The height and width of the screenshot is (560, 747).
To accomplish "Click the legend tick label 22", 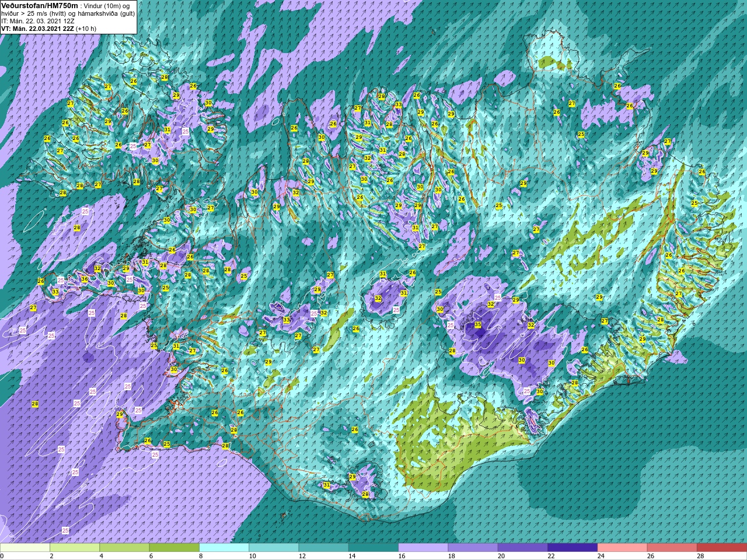I will [x=551, y=556].
